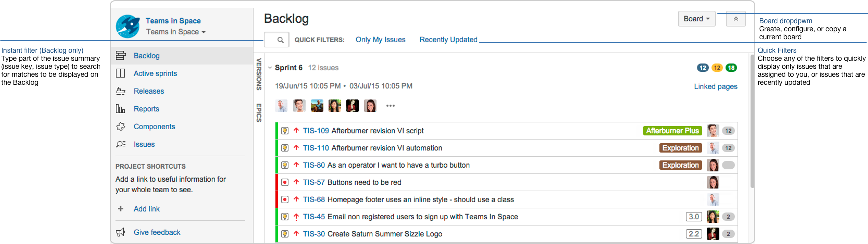
Task: Click the Backlog sidebar icon
Action: click(x=121, y=56)
